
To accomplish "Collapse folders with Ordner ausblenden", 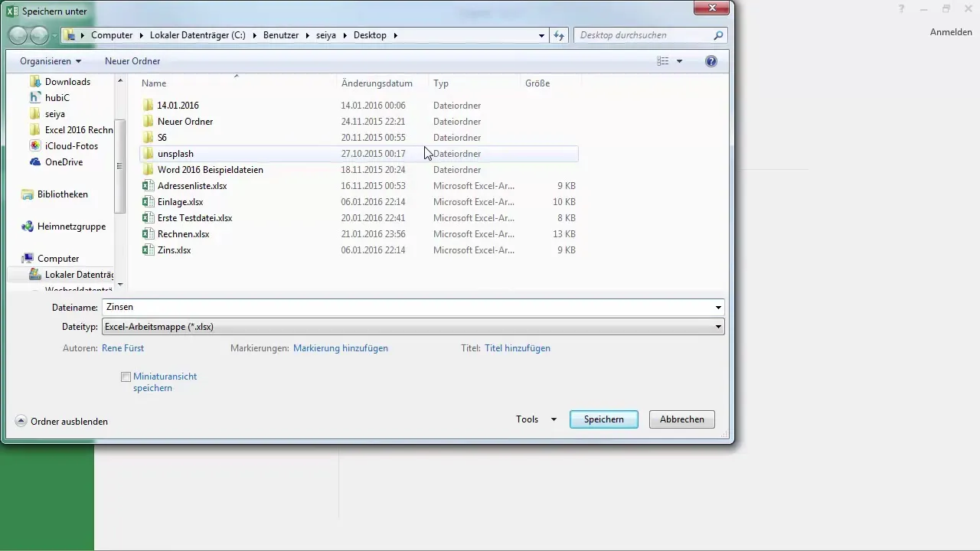I will click(61, 422).
